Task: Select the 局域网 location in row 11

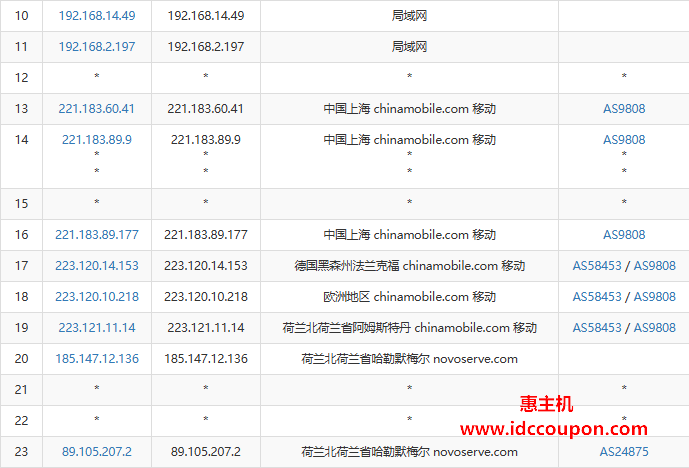Action: point(409,47)
